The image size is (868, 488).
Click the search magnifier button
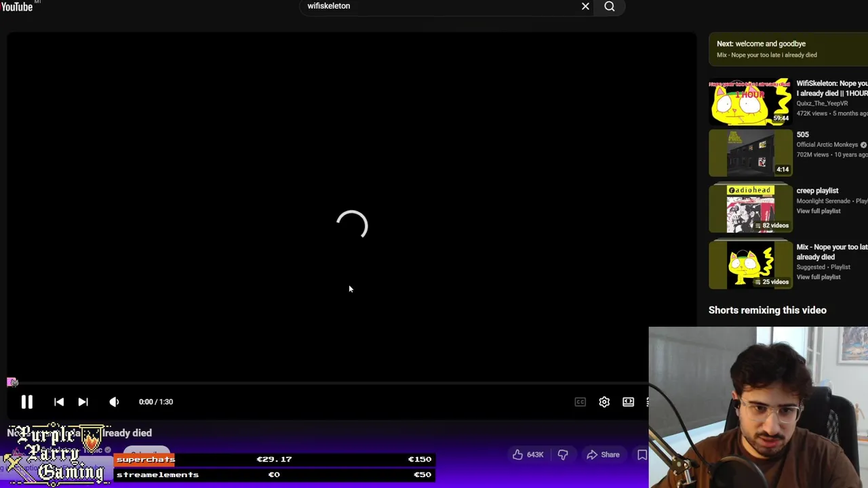pyautogui.click(x=610, y=6)
